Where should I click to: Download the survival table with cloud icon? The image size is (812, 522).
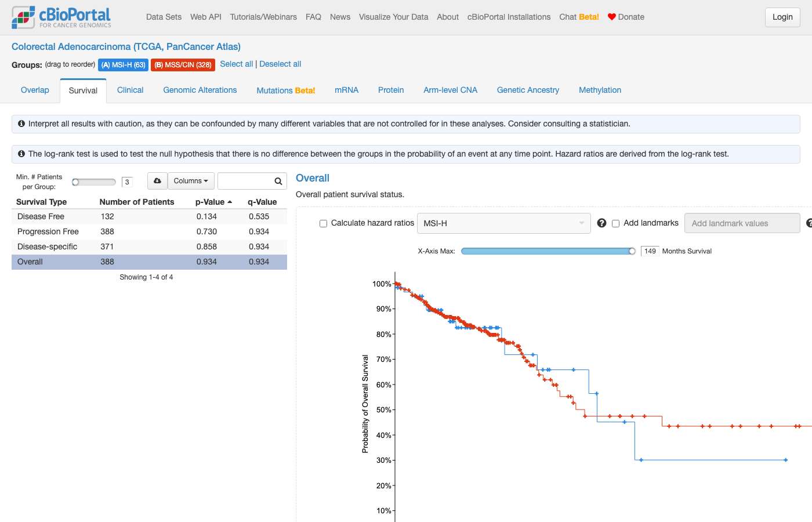(x=157, y=181)
